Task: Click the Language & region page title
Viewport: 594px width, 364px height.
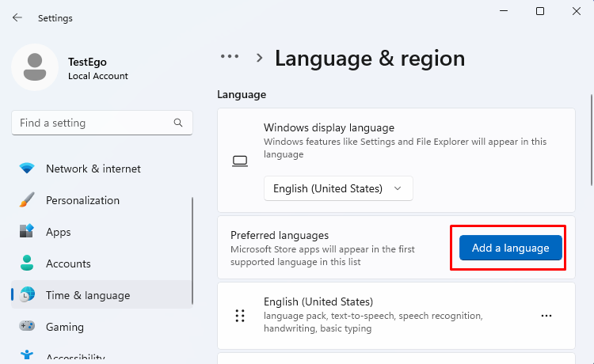Action: [370, 59]
